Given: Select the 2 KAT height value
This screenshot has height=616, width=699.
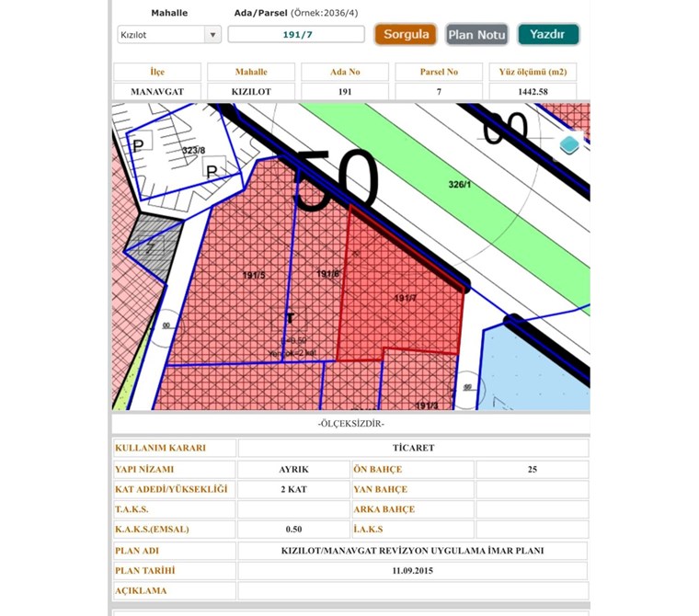Looking at the screenshot, I should (x=293, y=489).
